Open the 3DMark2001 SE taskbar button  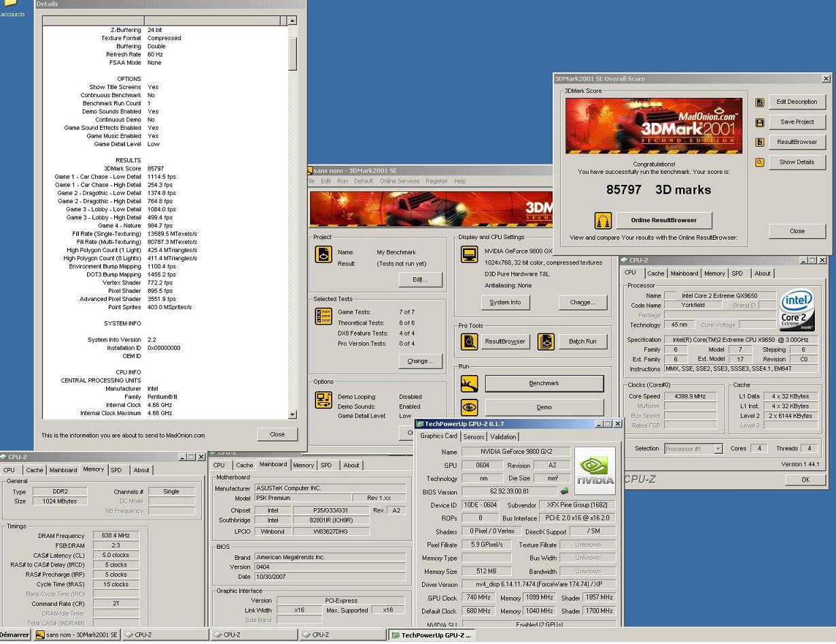tap(77, 635)
